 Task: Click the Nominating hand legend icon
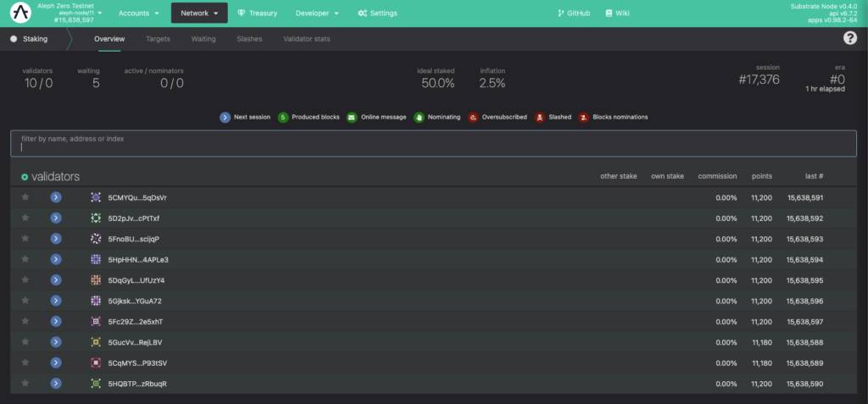tap(419, 117)
